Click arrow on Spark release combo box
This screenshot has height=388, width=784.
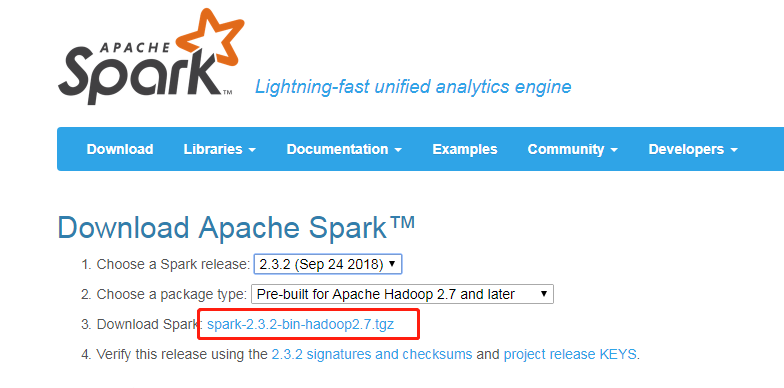coord(392,264)
